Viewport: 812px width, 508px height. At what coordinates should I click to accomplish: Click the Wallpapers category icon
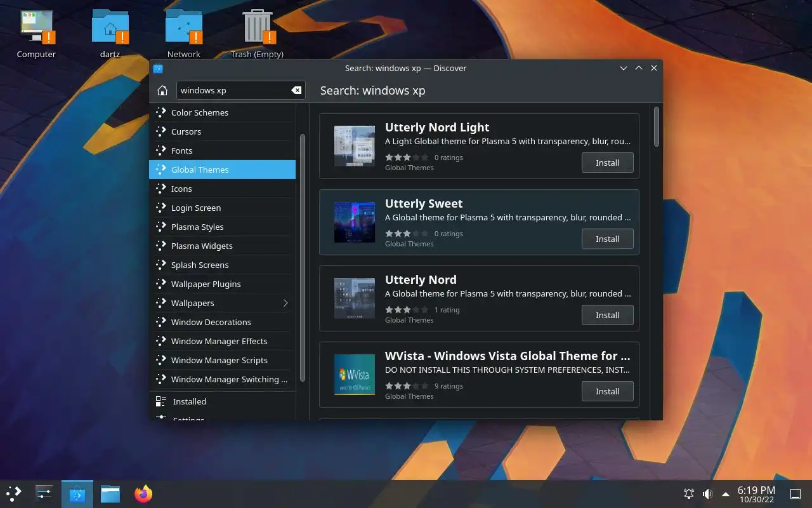pyautogui.click(x=160, y=303)
